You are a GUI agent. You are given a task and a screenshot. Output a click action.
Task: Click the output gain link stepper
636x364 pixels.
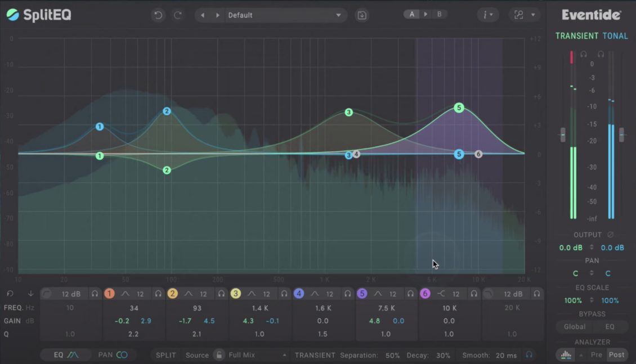[x=592, y=247]
